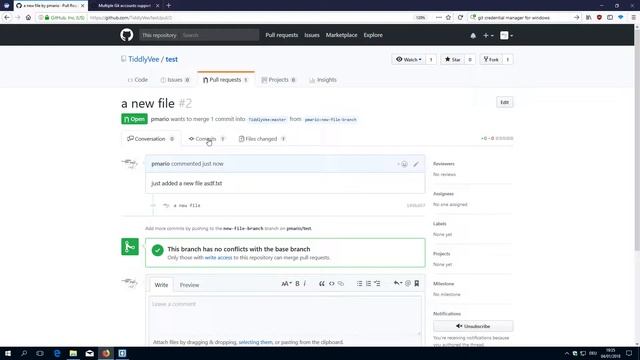Bookmark page with the star icon
The image size is (640, 360).
tap(448, 18)
